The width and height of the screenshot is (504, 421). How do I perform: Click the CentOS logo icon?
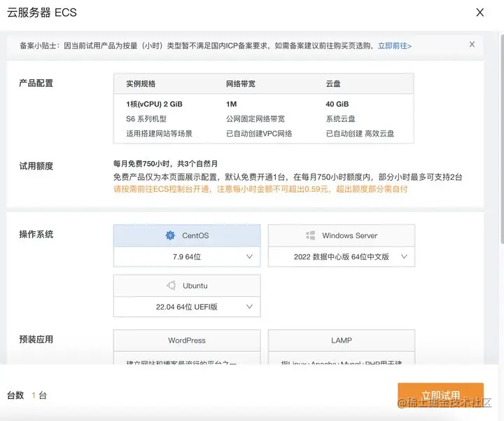coord(170,235)
